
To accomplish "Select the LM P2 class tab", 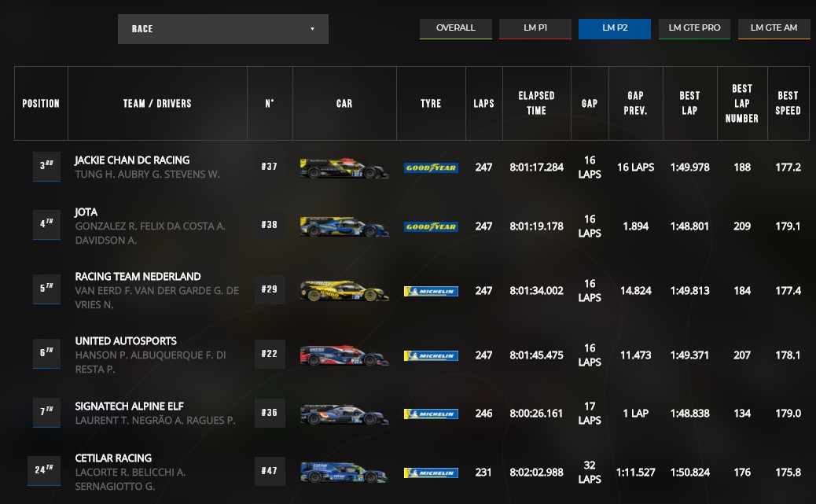I will pos(615,28).
